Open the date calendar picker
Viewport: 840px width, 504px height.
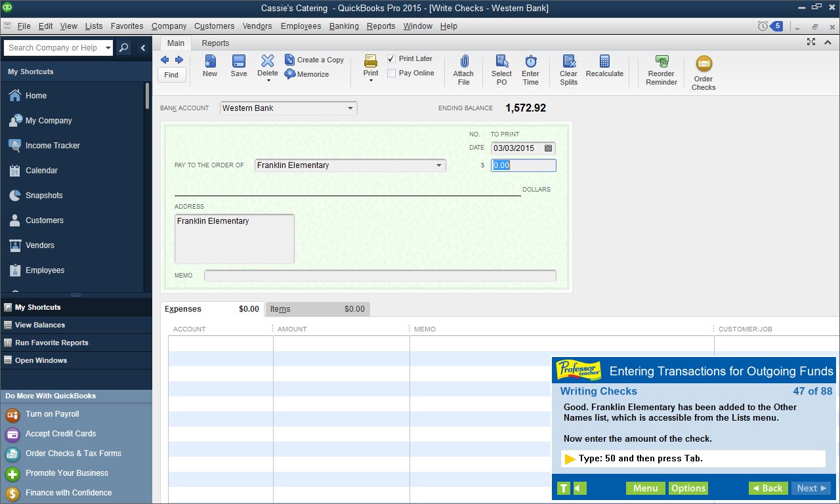[x=549, y=148]
